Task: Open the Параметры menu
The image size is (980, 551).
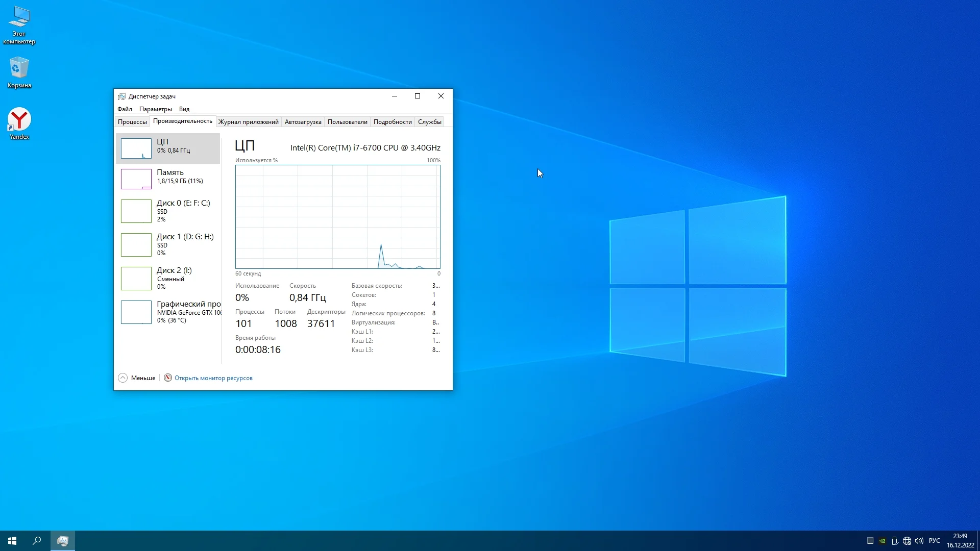Action: coord(155,109)
